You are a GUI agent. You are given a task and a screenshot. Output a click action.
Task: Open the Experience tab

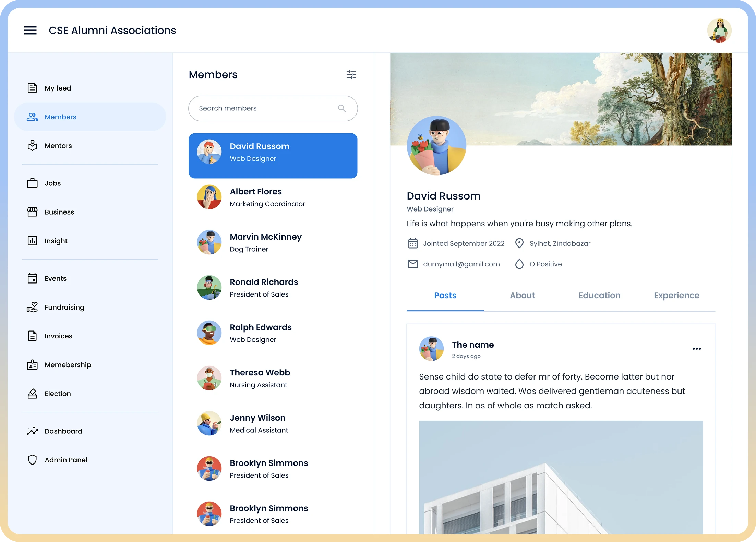tap(676, 296)
